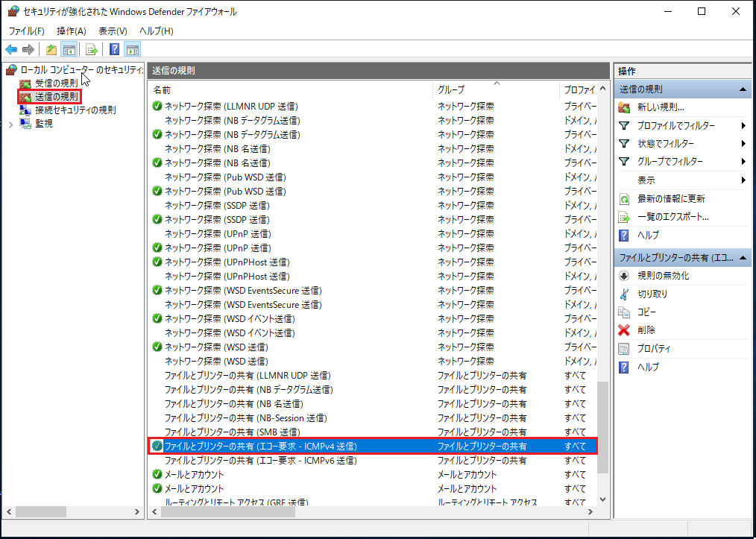Click green check on ネットワーク探索 (LLMNR UDP 送信)
Screen dimensions: 756x539
click(x=157, y=106)
